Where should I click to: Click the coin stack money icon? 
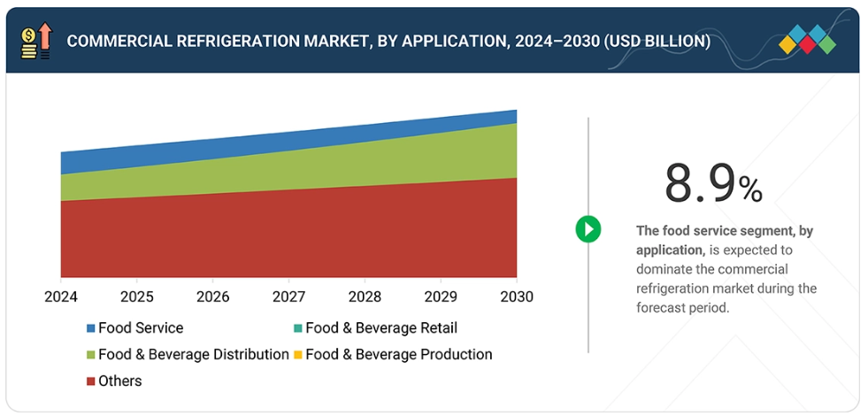(36, 42)
